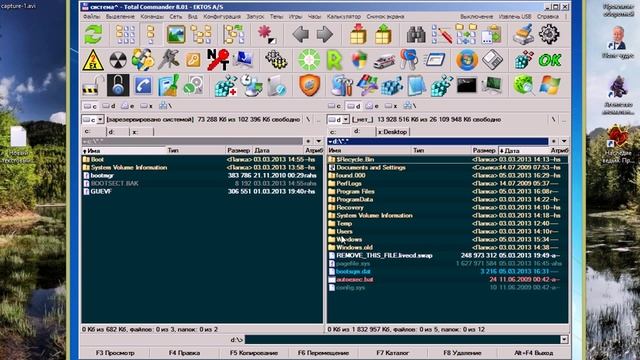Open the Конфигурация menu
The image size is (640, 360).
pyautogui.click(x=222, y=16)
